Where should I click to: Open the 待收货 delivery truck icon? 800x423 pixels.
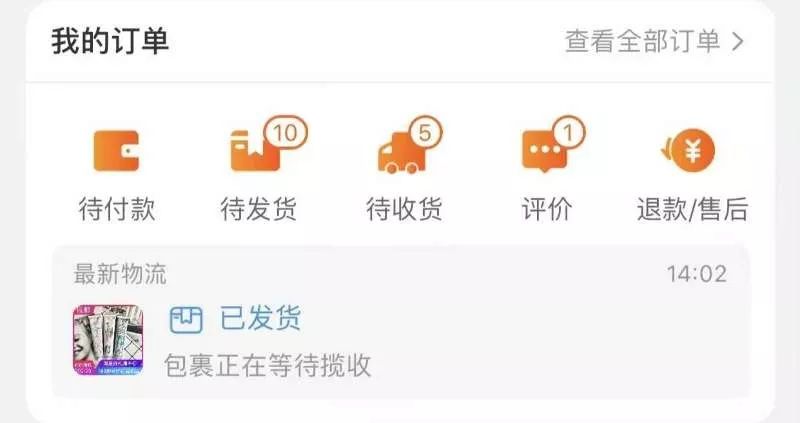coord(402,153)
